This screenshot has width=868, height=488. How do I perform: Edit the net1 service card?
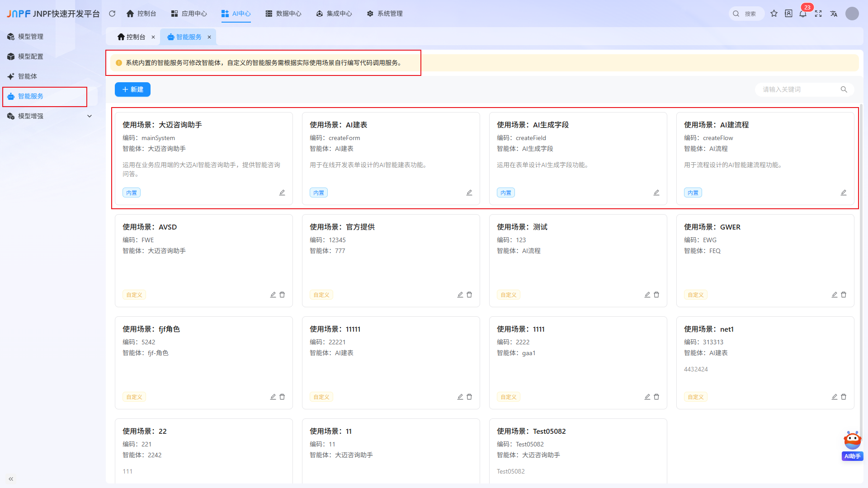point(835,397)
